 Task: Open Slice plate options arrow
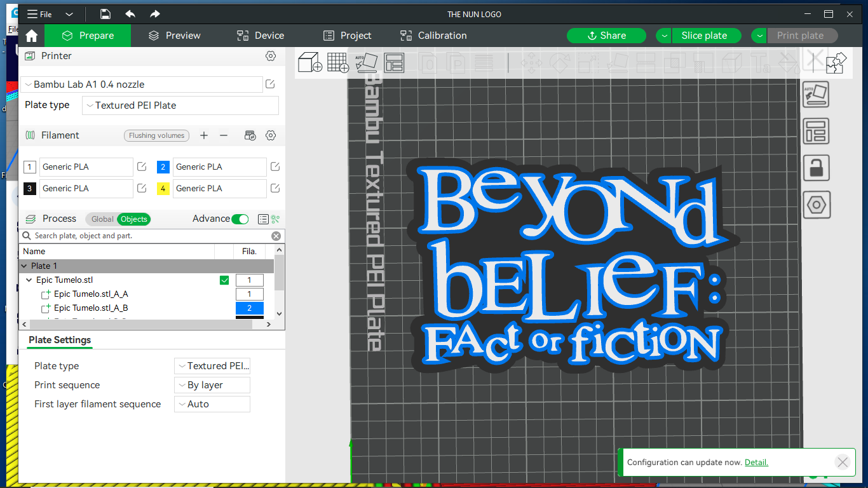(663, 36)
